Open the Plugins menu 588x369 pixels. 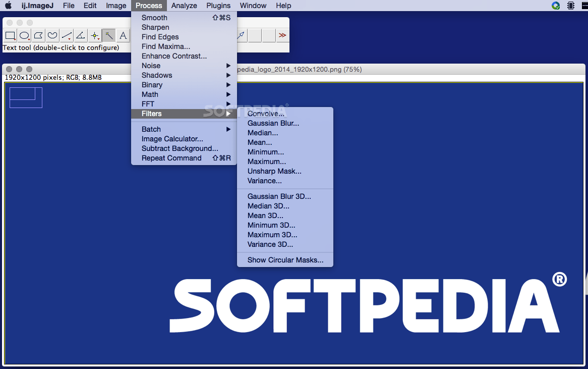tap(218, 5)
